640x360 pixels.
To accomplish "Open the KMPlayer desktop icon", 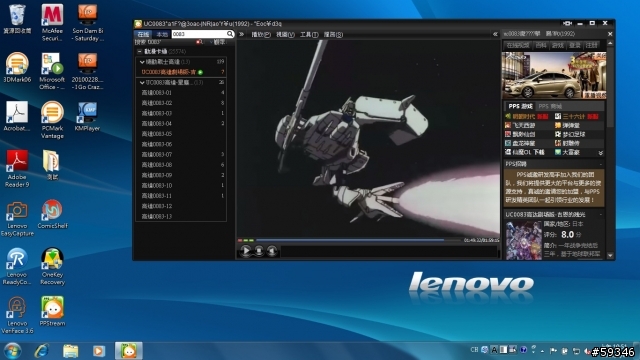I will 87,116.
